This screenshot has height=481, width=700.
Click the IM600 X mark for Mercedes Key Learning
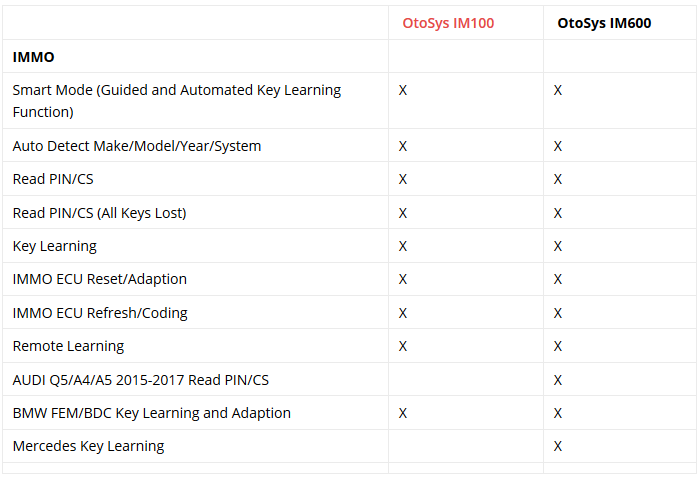tap(558, 446)
